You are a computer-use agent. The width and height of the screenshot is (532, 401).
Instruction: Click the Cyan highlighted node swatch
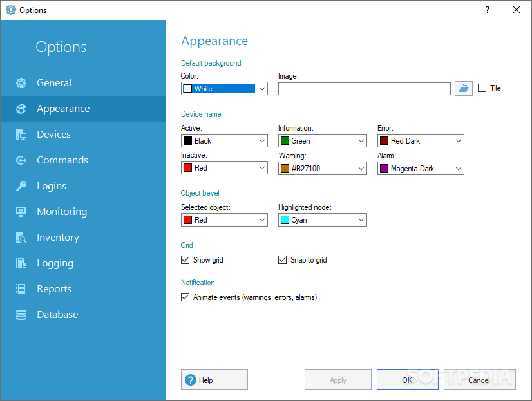point(285,220)
